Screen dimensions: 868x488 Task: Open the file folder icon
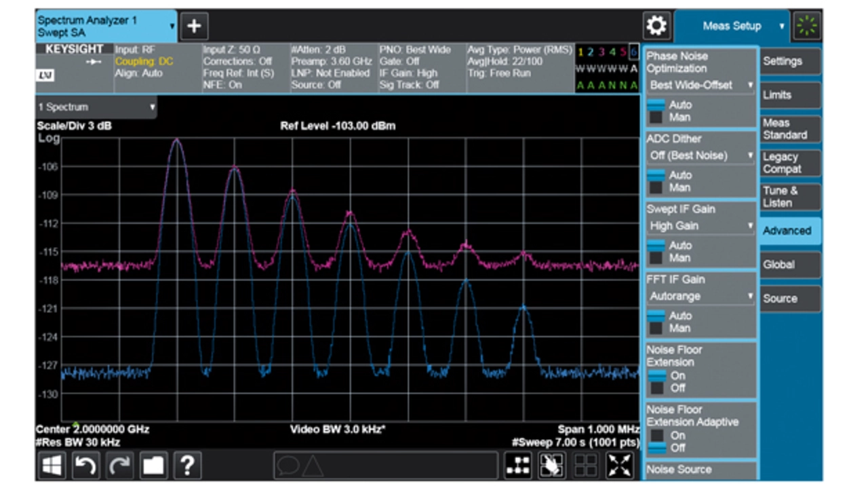coord(153,465)
